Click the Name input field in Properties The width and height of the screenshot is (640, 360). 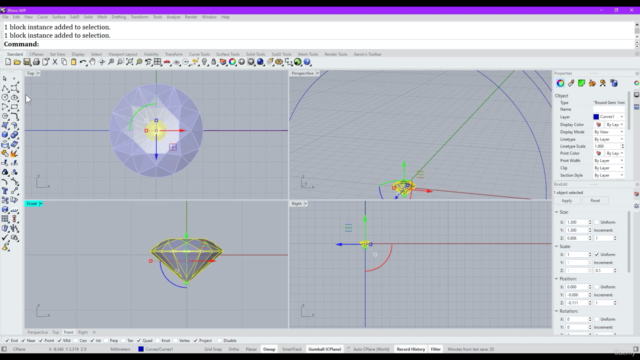point(609,109)
